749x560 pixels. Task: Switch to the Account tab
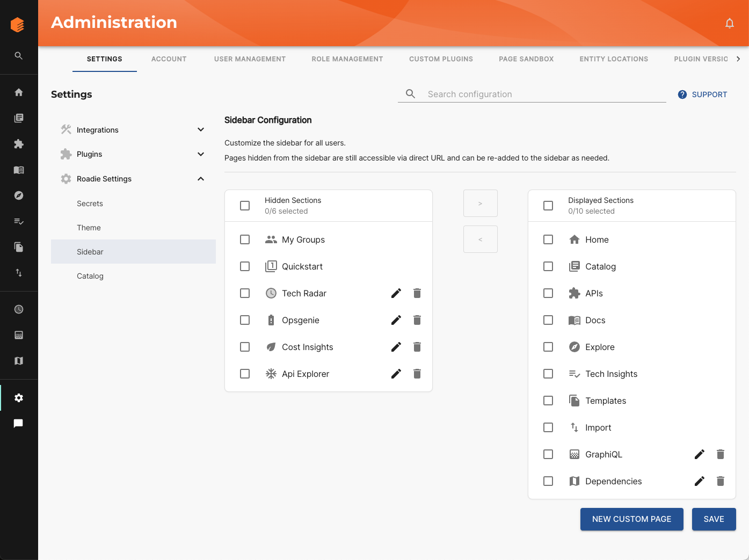coord(169,59)
